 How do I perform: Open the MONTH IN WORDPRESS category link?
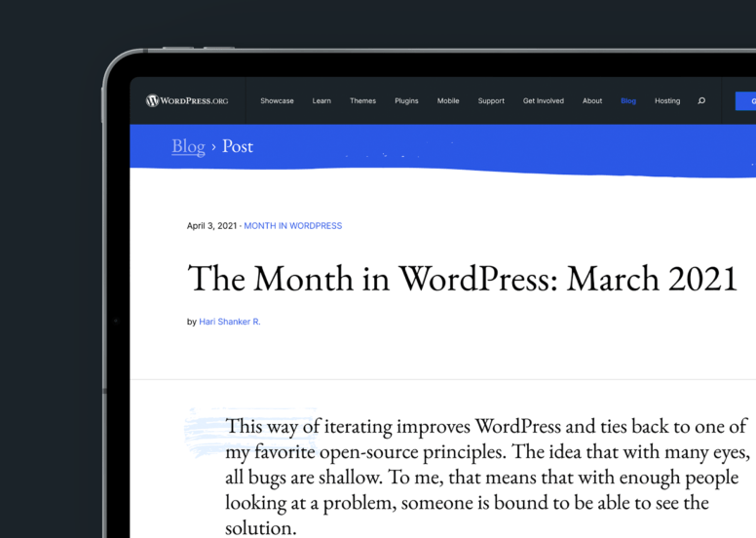(x=292, y=226)
